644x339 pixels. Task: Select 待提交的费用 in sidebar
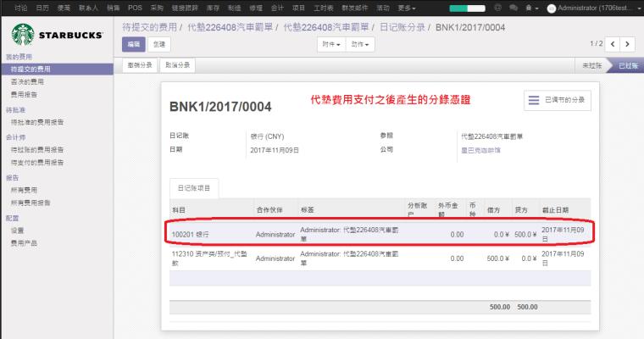tap(57, 69)
